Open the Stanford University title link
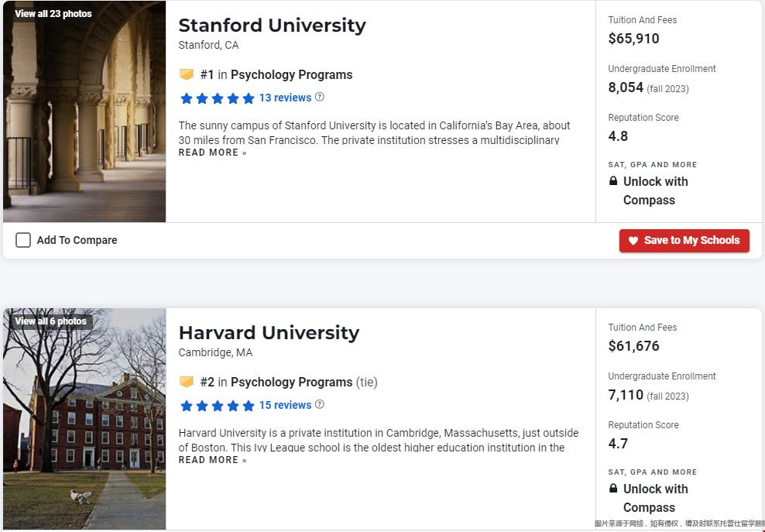The height and width of the screenshot is (532, 765). click(x=272, y=26)
